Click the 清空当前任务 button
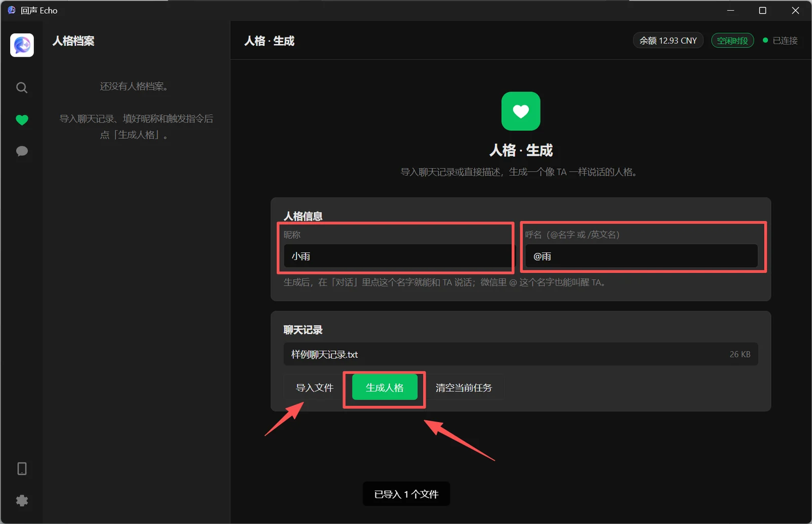This screenshot has width=812, height=524. pyautogui.click(x=464, y=388)
